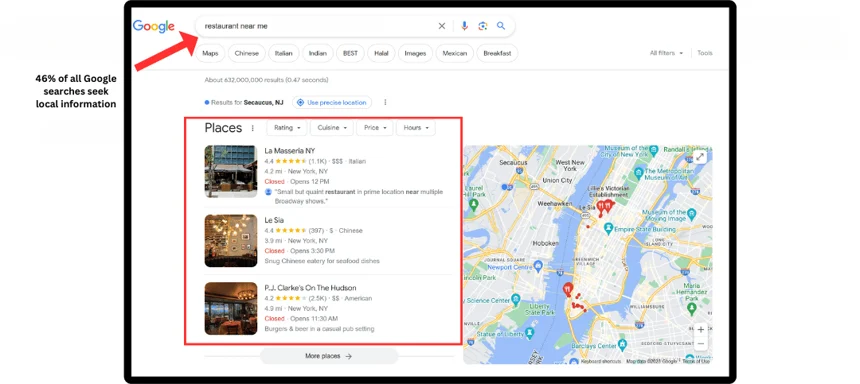Zoom in on the map with plus
This screenshot has height=384, width=860.
coord(700,330)
